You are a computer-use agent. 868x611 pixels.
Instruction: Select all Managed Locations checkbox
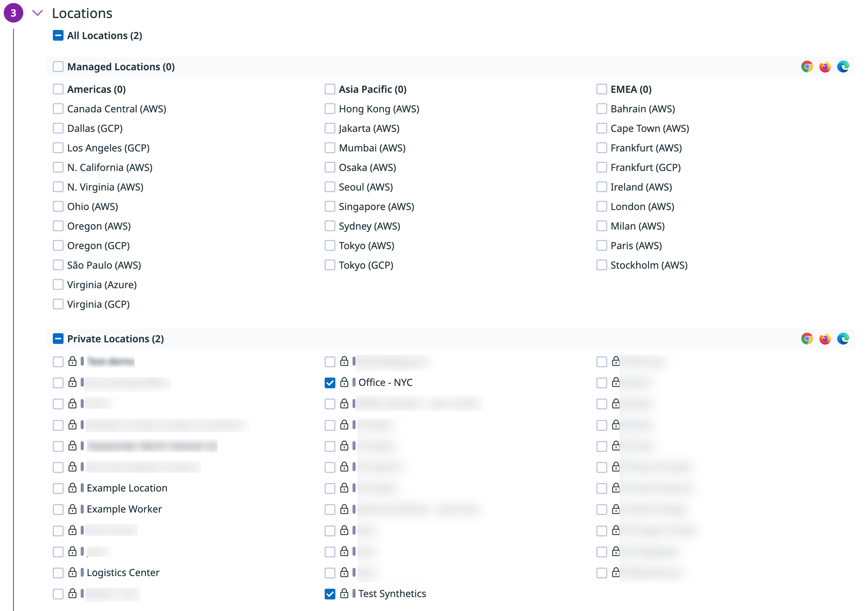[x=58, y=67]
